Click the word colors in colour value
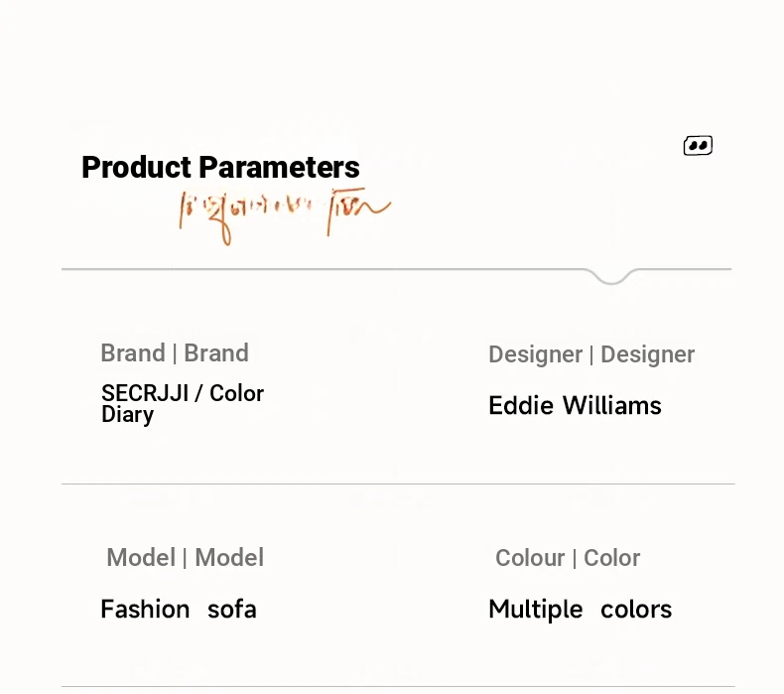Viewport: 784px width, 694px height. tap(636, 610)
